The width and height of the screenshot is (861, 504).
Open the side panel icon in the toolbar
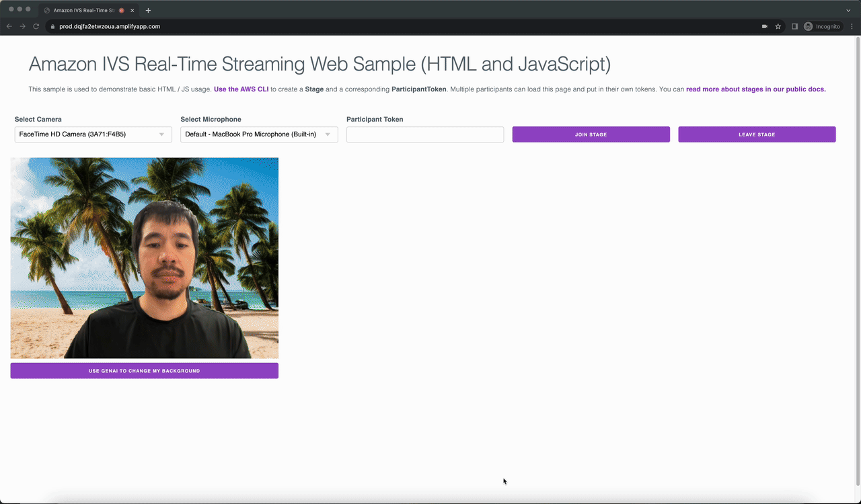[794, 26]
